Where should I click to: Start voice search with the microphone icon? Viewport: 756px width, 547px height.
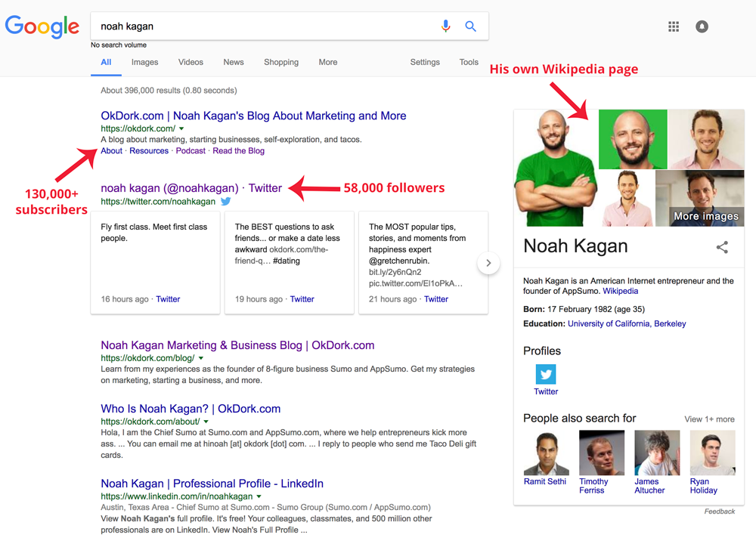[446, 26]
